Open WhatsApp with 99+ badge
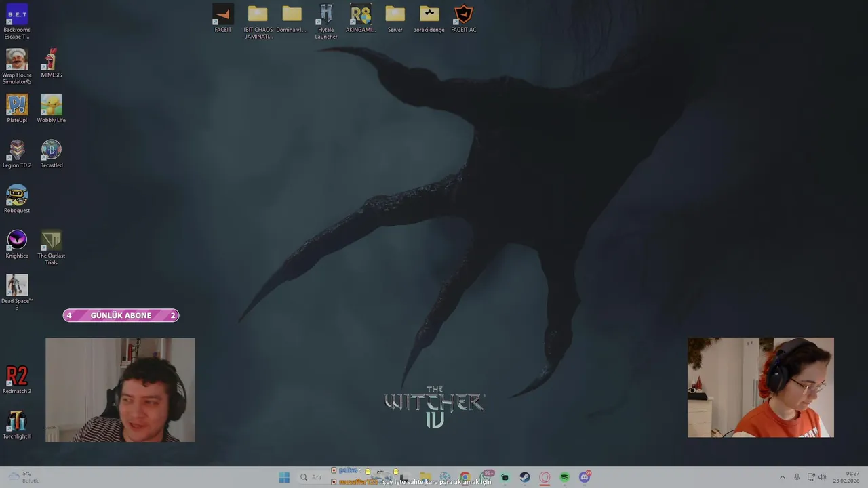Image resolution: width=868 pixels, height=488 pixels. click(486, 477)
